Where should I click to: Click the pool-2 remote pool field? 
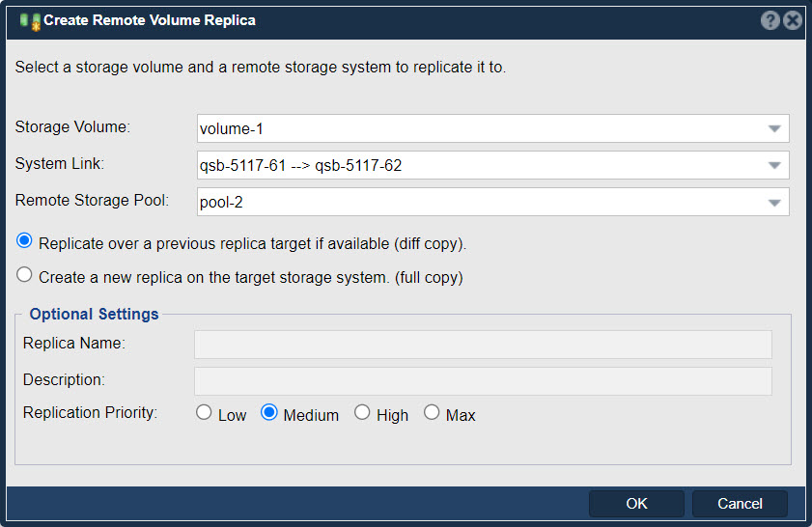[493, 203]
